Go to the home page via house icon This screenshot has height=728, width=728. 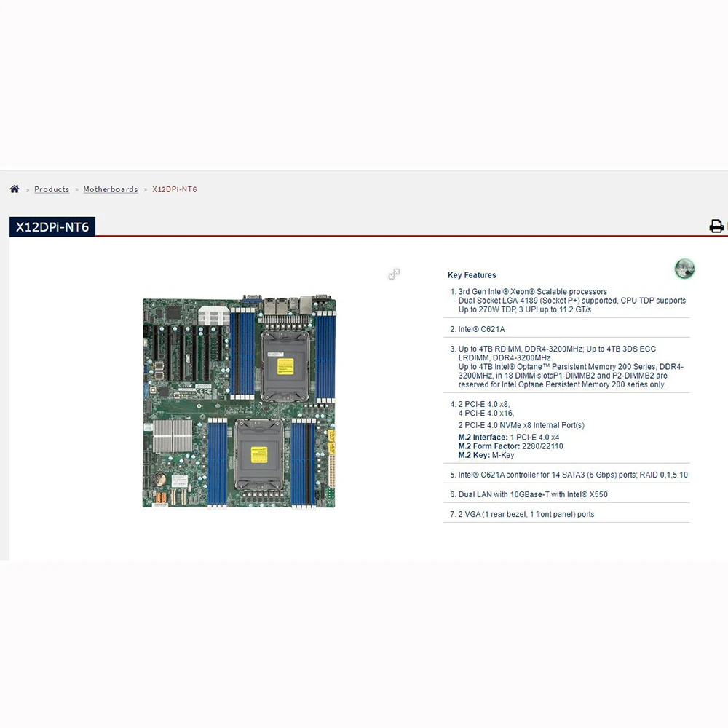(x=15, y=189)
